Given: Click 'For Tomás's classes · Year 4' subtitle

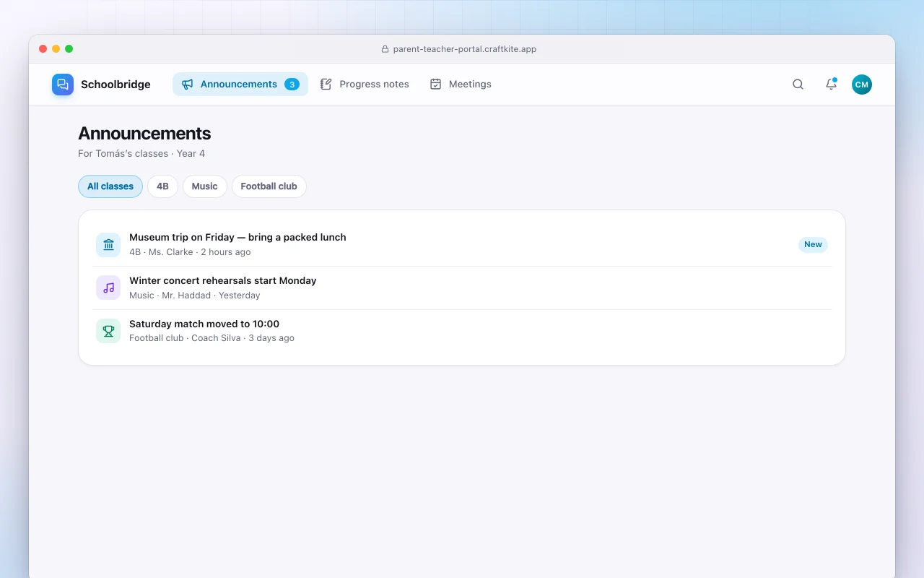Looking at the screenshot, I should click(141, 153).
